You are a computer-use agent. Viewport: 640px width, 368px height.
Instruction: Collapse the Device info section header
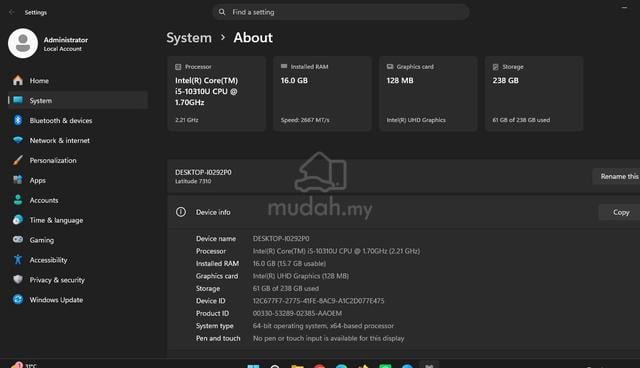pyautogui.click(x=403, y=212)
